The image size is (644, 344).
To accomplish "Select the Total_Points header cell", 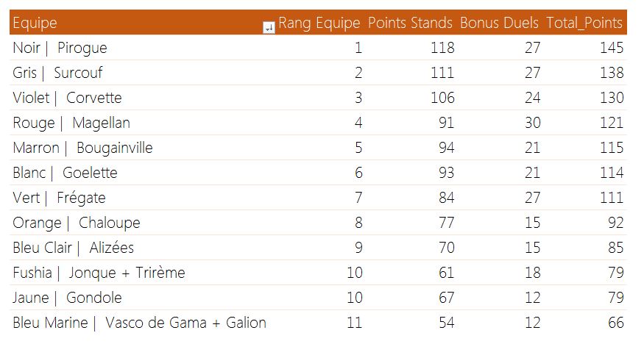I will [x=584, y=23].
